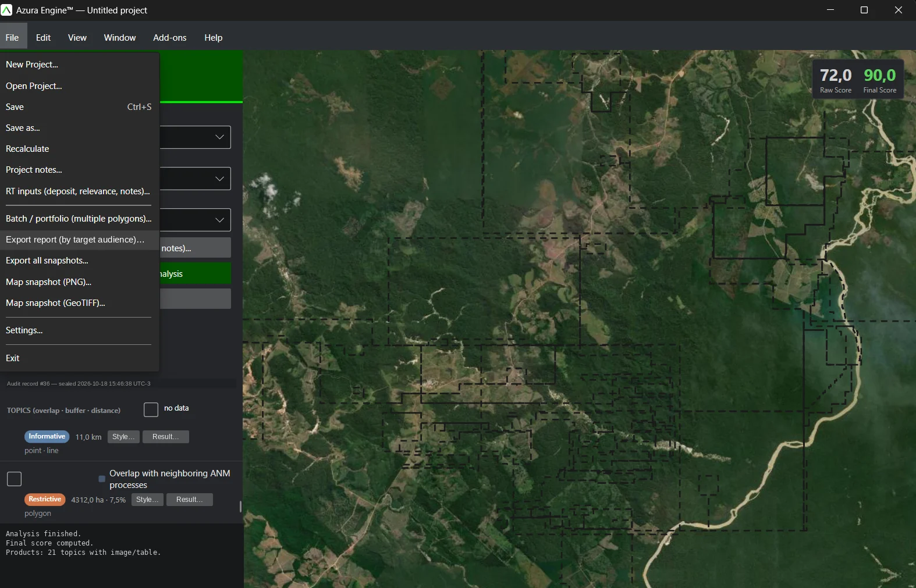Select Export report (by target audience)...

click(80, 239)
